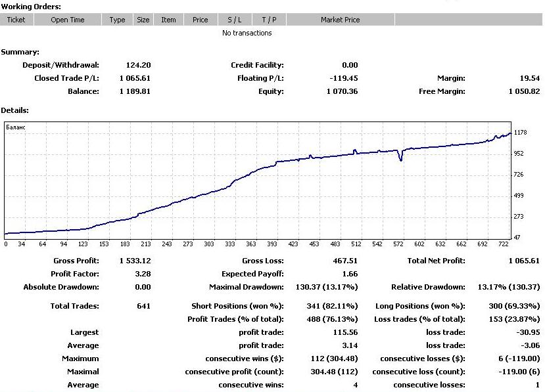Click the Credit Facility value 0.00
The height and width of the screenshot is (392, 545).
tap(350, 65)
